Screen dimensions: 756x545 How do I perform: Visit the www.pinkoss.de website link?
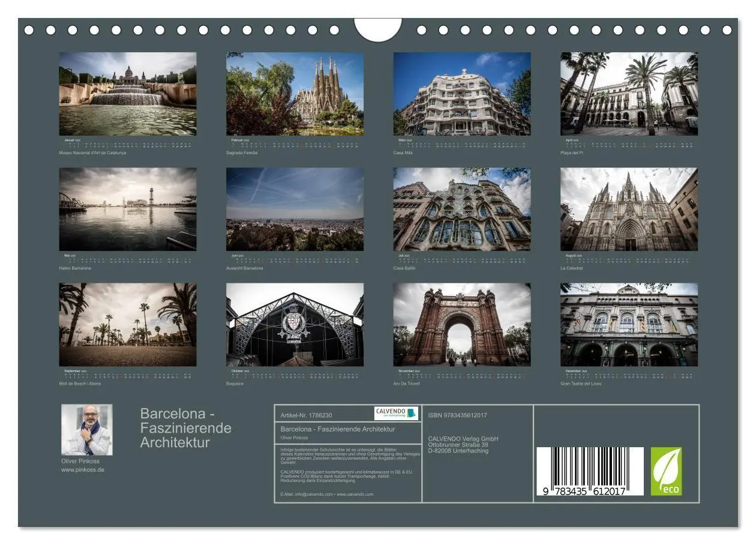[83, 470]
